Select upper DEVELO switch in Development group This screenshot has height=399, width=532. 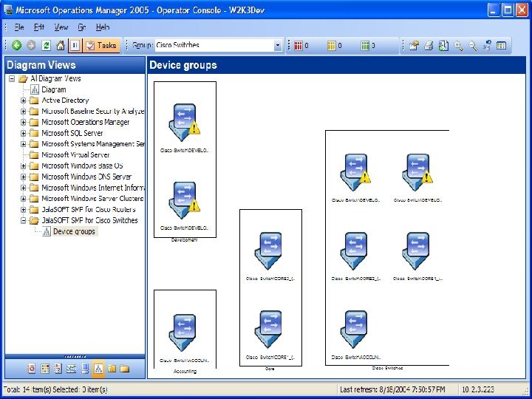coord(185,123)
